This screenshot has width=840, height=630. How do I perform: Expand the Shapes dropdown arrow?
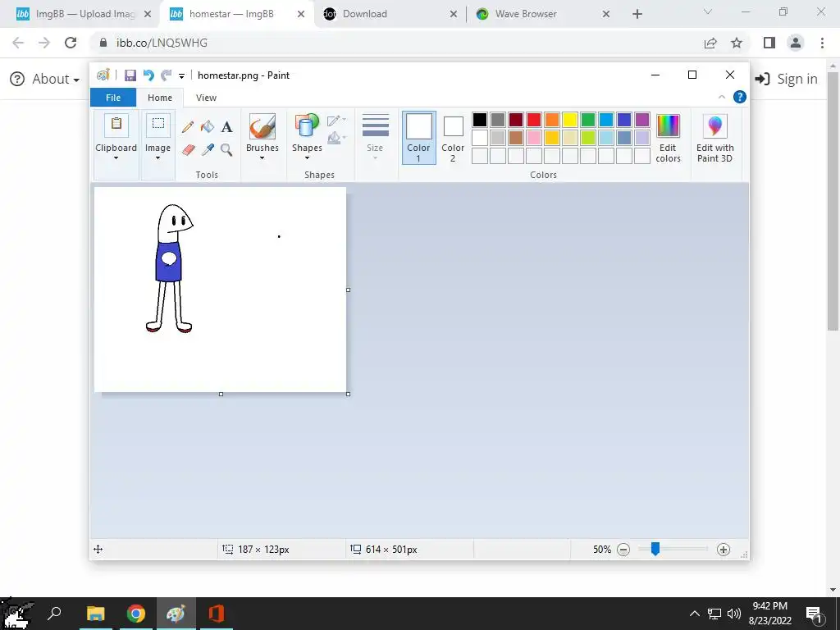[x=307, y=158]
